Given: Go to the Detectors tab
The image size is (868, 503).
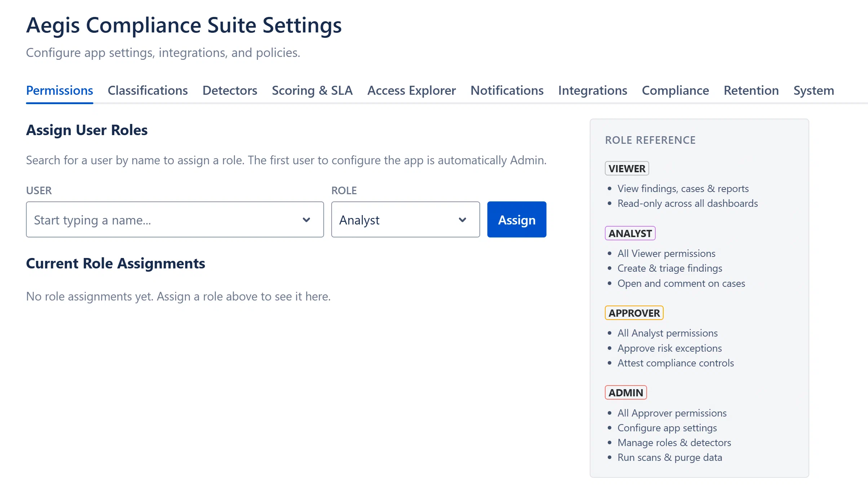Looking at the screenshot, I should click(x=230, y=90).
